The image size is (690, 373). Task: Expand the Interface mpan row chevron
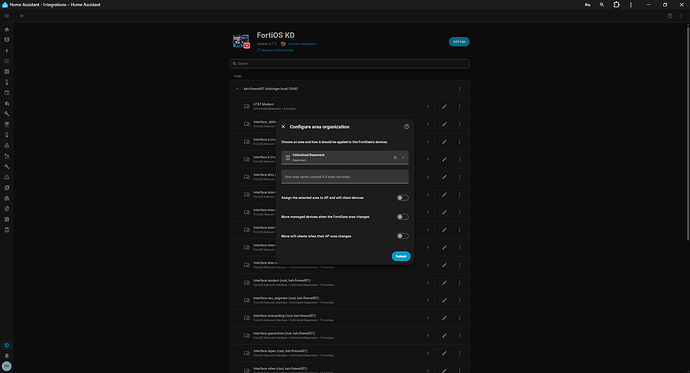click(x=428, y=353)
